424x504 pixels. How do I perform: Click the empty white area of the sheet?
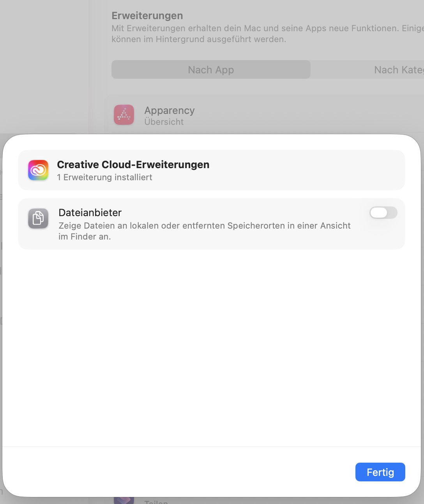[212, 347]
